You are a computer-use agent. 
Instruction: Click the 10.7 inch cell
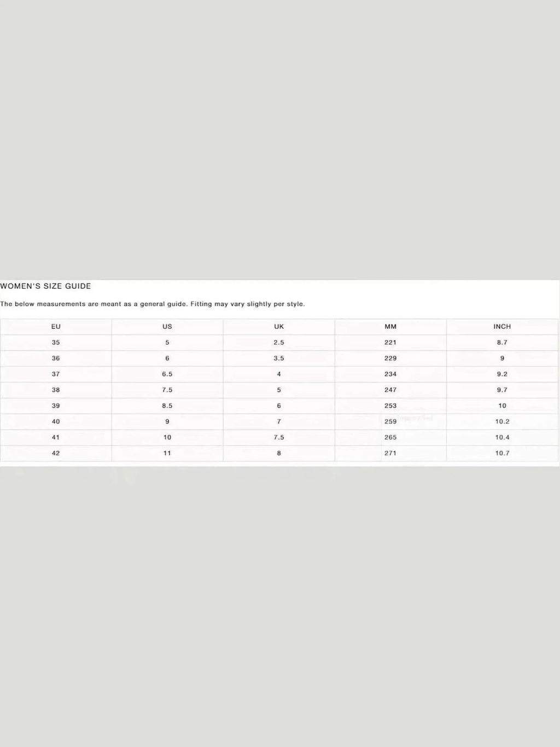502,453
